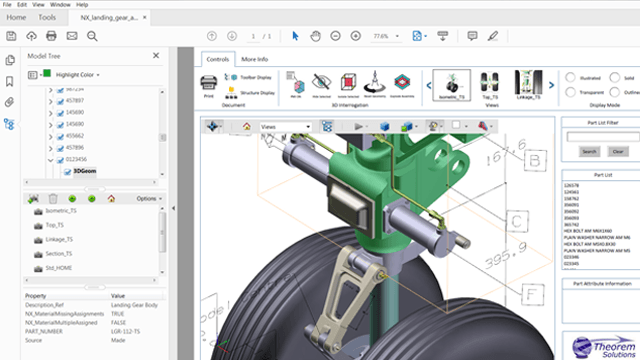Select the hand pan tool
The image size is (640, 360).
tap(315, 36)
